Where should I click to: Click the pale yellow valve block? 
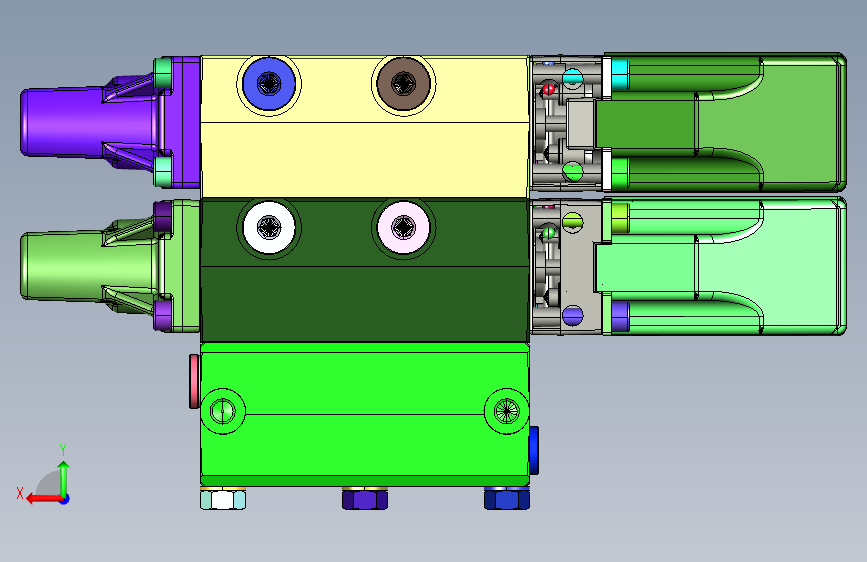(365, 127)
